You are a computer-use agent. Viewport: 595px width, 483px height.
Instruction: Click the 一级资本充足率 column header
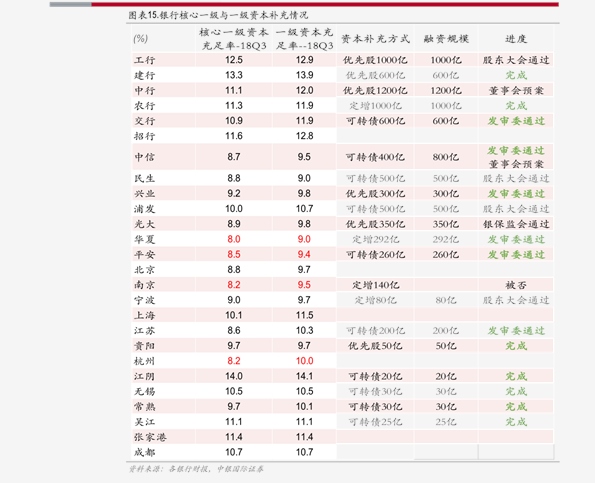tap(304, 39)
